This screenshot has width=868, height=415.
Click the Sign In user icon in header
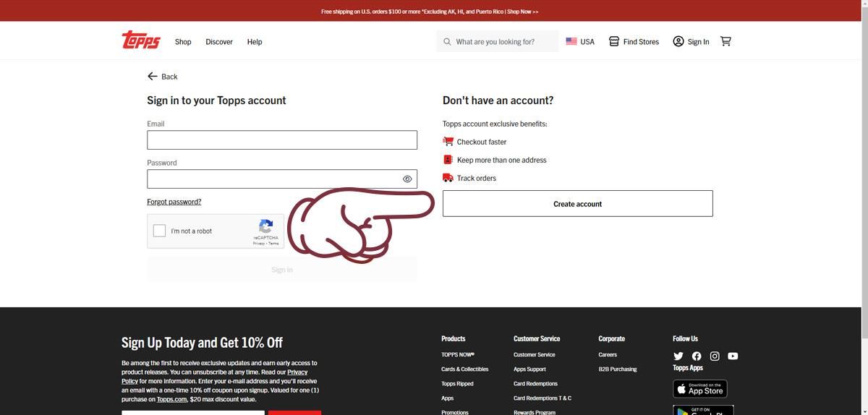click(x=678, y=41)
